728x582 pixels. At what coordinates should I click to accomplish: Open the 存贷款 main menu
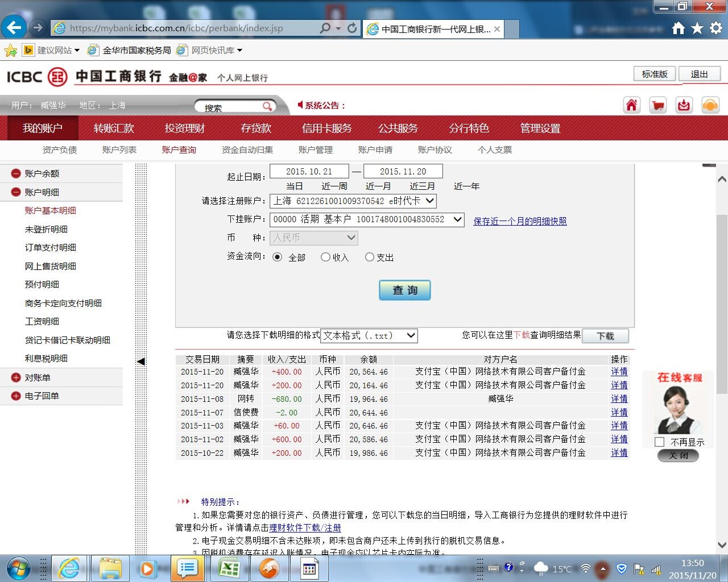pos(256,128)
